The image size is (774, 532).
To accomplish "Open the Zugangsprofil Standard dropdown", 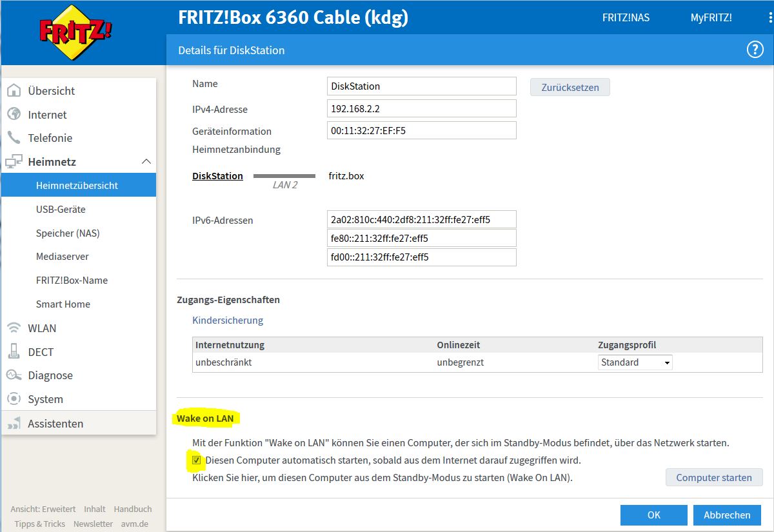I will (x=635, y=362).
